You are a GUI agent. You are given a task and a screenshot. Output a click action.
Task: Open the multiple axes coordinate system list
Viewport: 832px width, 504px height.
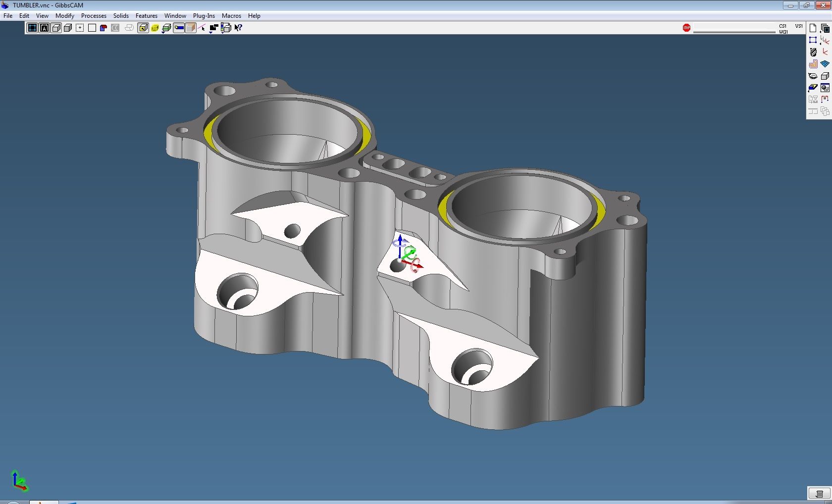[825, 40]
